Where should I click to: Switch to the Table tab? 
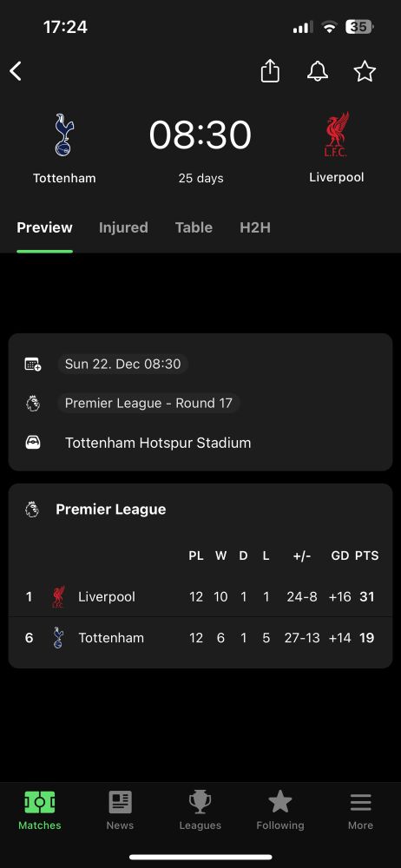[x=194, y=227]
